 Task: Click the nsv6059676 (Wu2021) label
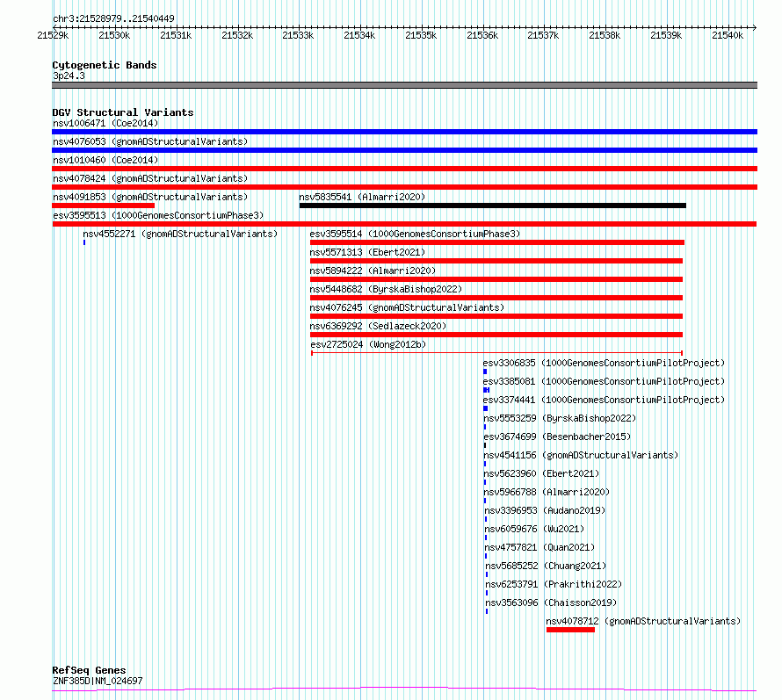click(x=534, y=529)
